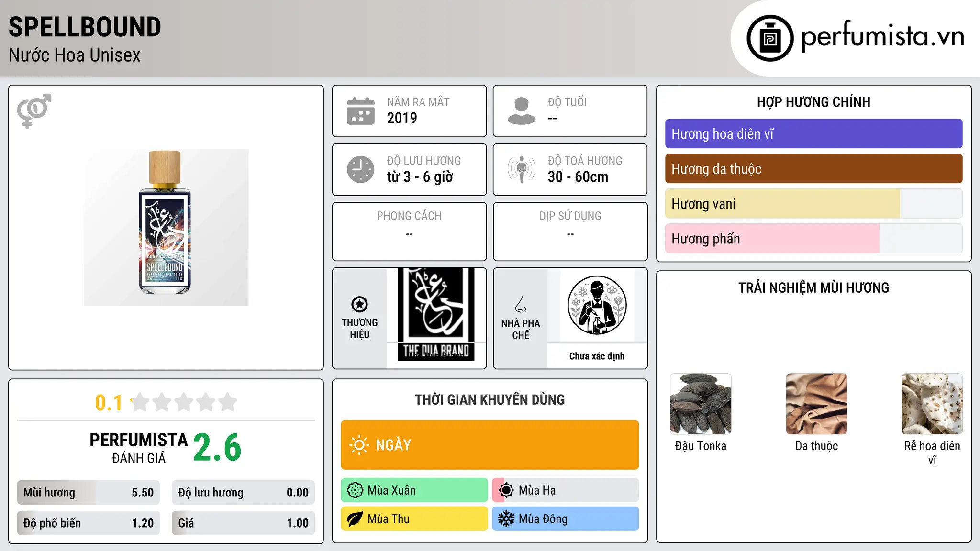Click the Trải nghiệm mùi hương heading
This screenshot has height=551, width=980.
pos(813,287)
